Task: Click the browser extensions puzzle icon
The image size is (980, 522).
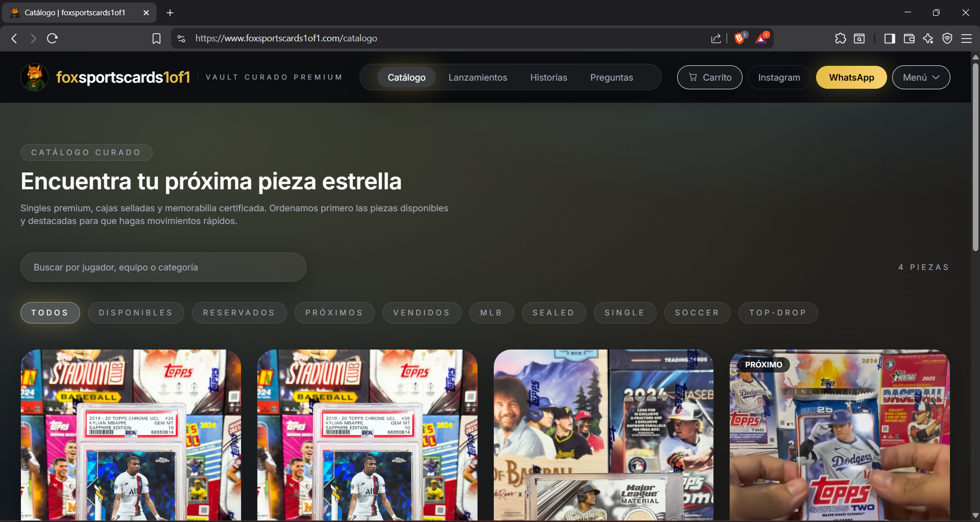Action: 840,38
